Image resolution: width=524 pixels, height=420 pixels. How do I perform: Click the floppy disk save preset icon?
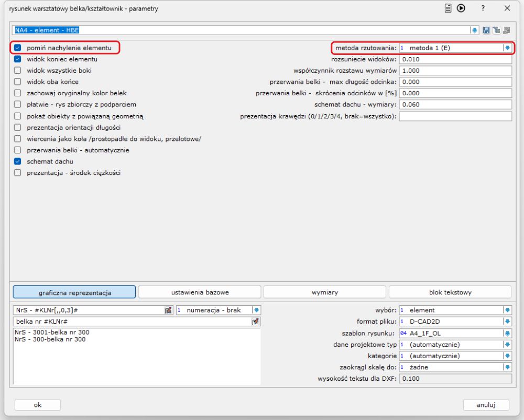click(x=487, y=30)
